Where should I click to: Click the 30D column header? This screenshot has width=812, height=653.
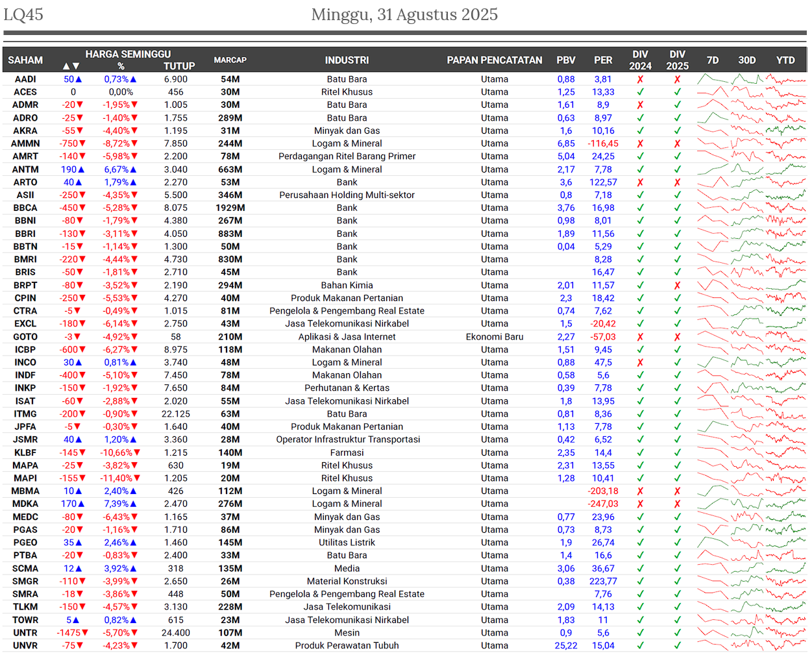747,60
